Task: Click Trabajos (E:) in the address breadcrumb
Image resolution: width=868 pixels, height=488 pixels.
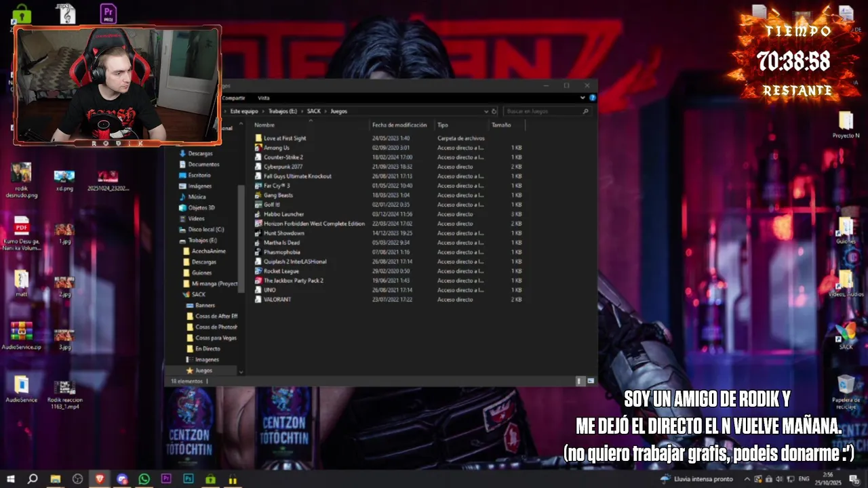Action: click(283, 111)
